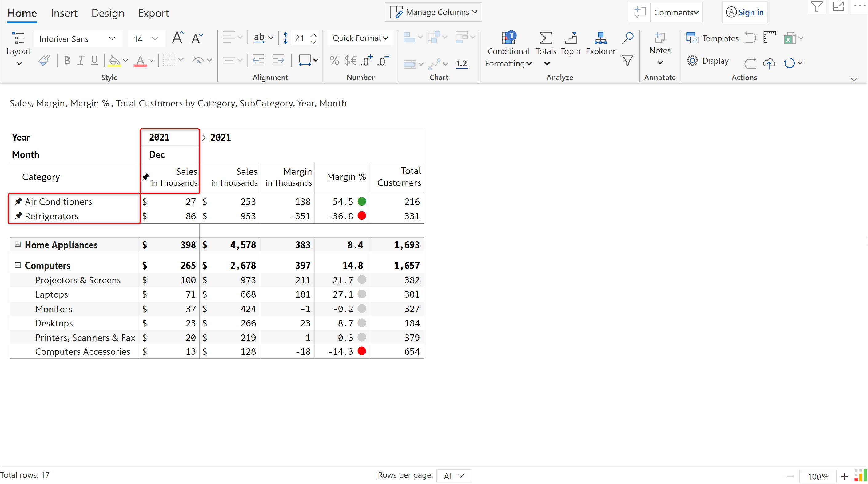Open the Export tab
868x484 pixels.
tap(153, 13)
